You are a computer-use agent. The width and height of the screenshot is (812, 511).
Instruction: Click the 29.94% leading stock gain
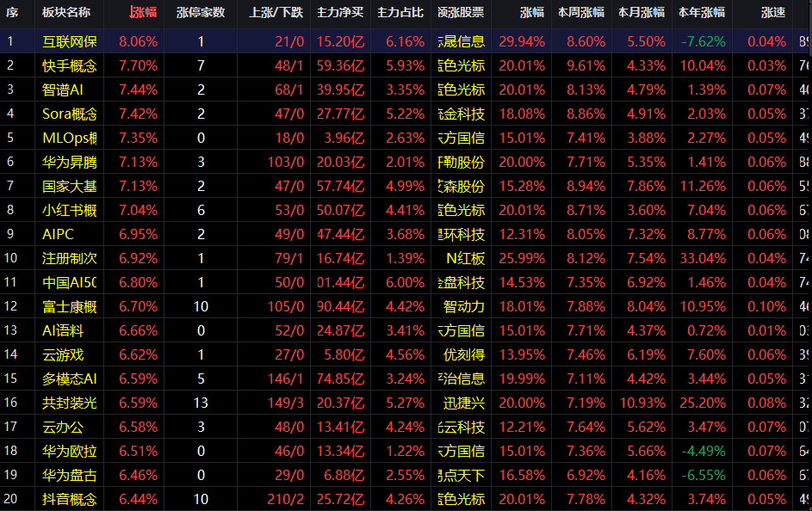[522, 41]
